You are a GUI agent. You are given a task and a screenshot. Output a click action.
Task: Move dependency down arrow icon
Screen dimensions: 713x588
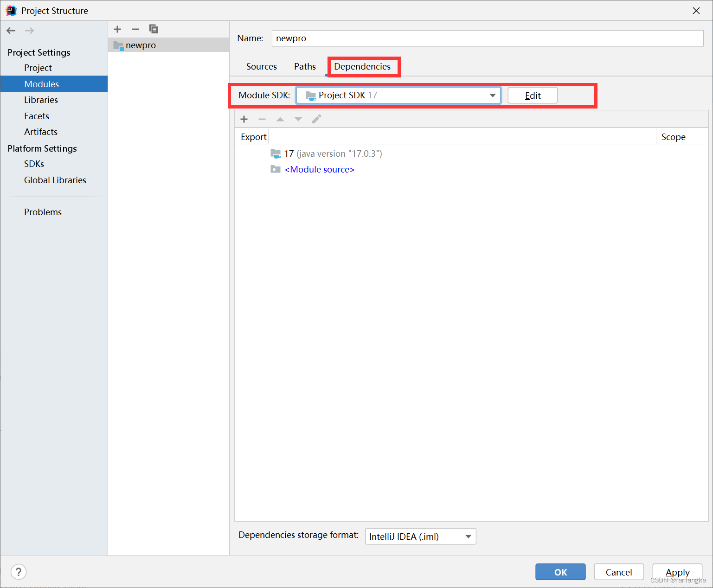(298, 119)
